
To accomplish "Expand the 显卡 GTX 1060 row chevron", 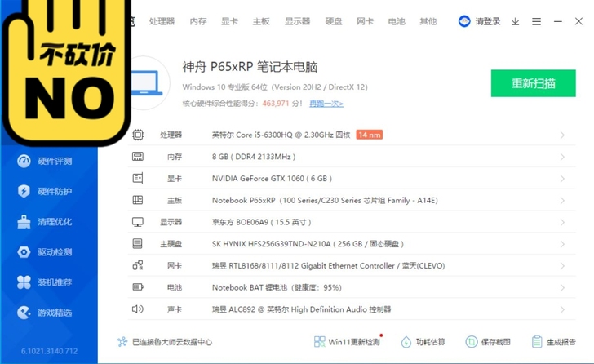I will click(562, 179).
